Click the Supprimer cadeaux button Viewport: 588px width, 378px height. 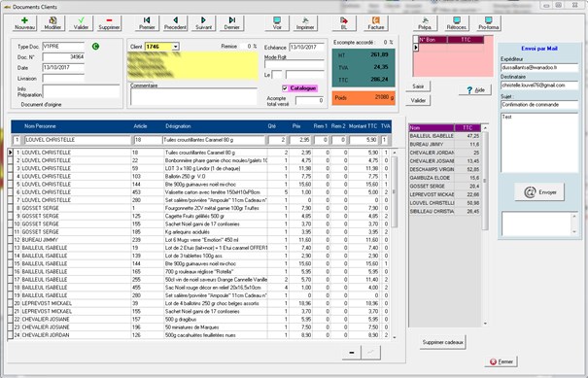[x=443, y=342]
